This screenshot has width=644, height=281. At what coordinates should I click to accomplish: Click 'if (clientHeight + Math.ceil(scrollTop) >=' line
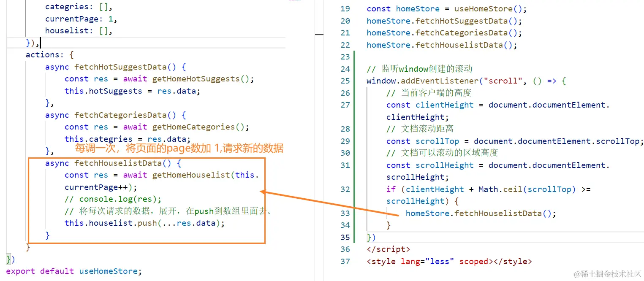pos(488,189)
